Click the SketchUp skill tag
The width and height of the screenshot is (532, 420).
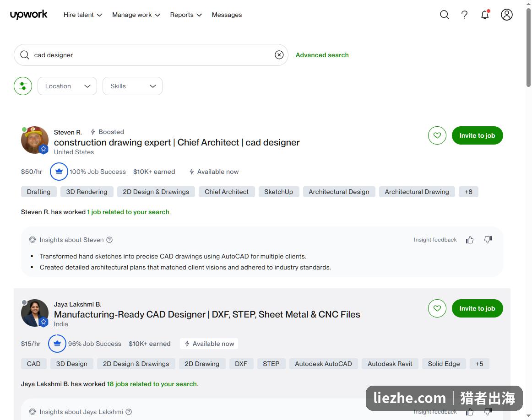(x=278, y=192)
